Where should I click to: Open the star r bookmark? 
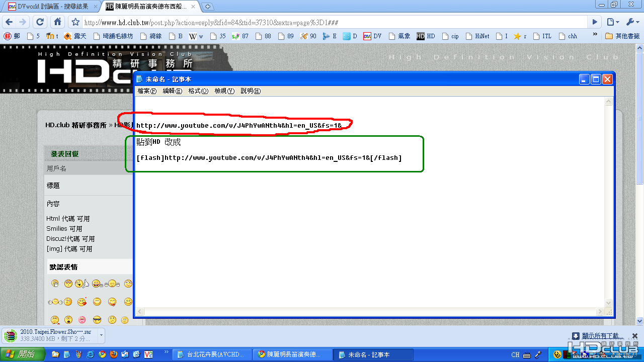click(x=520, y=36)
